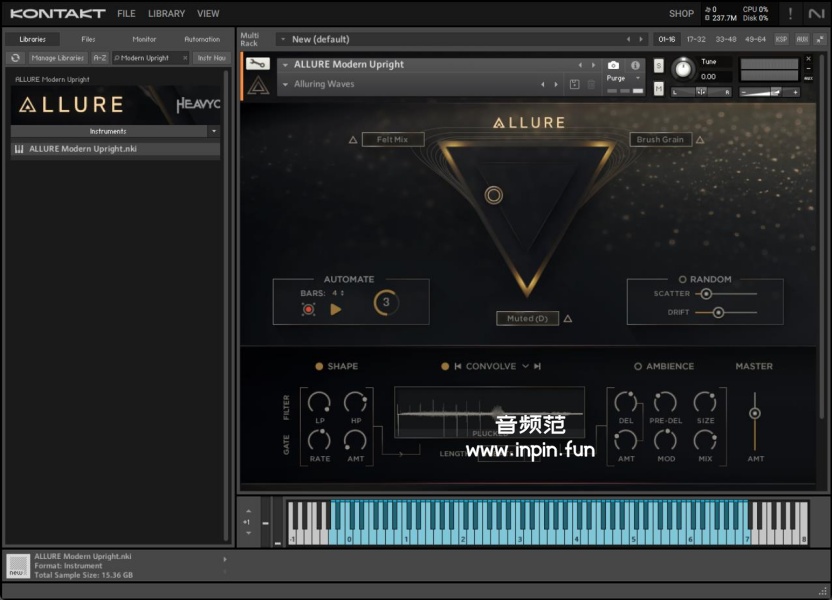The image size is (832, 600).
Task: Switch to the Files tab
Action: click(88, 39)
